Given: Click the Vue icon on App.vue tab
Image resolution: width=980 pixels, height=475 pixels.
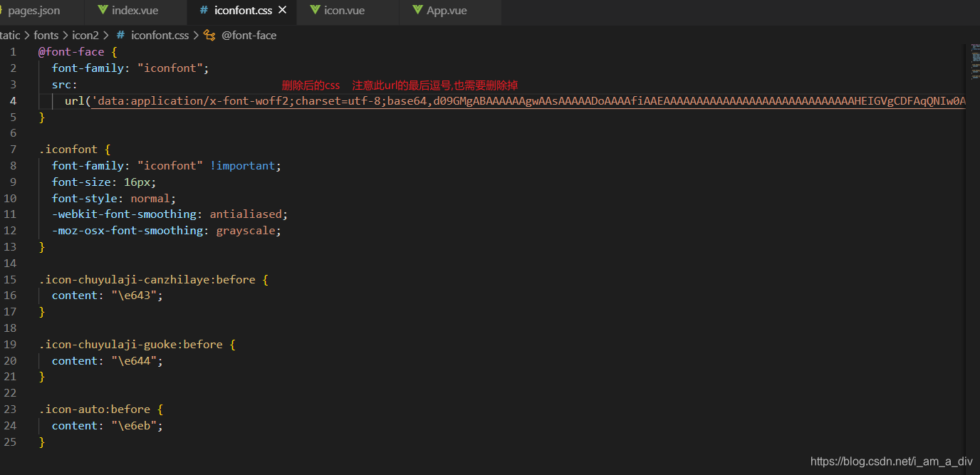Looking at the screenshot, I should tap(417, 11).
